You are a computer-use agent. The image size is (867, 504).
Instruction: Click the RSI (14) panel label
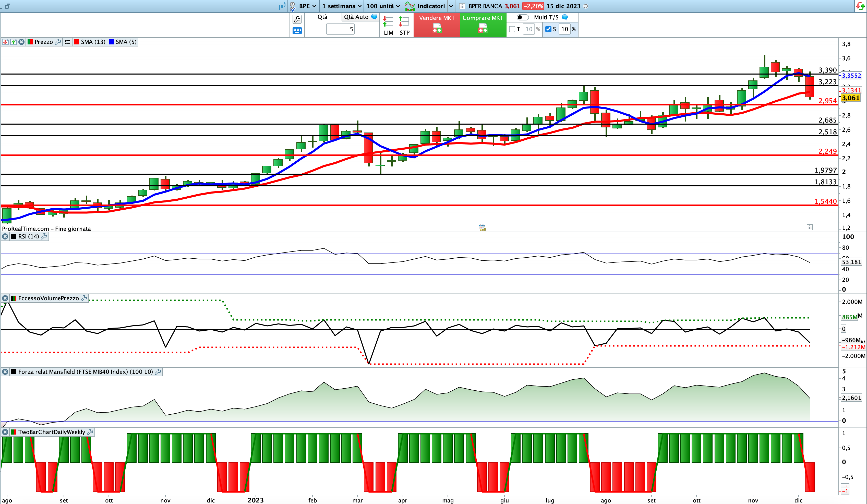[29, 236]
